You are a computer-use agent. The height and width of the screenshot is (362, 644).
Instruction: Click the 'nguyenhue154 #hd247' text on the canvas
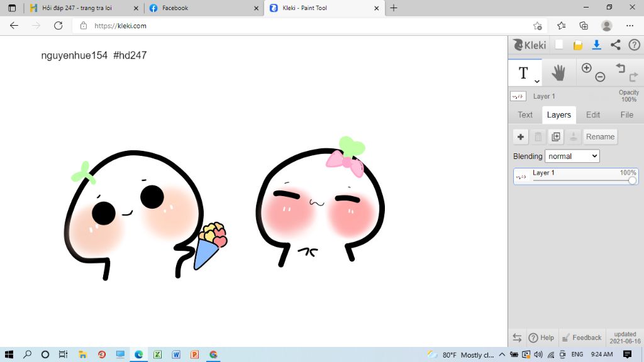tap(94, 55)
